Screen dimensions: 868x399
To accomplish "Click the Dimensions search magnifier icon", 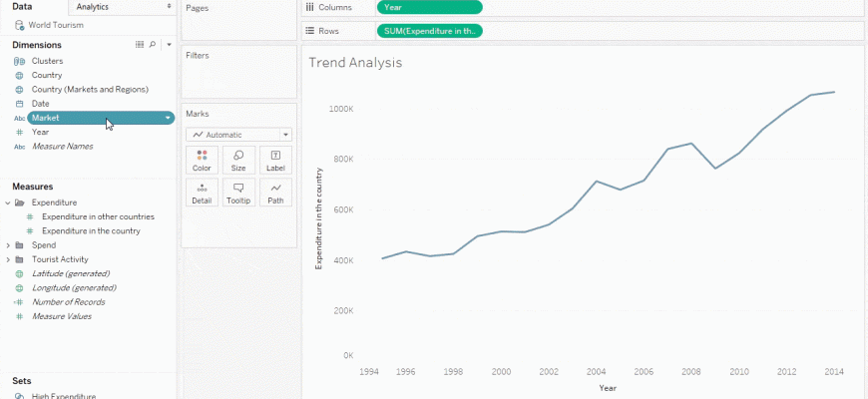I will pyautogui.click(x=153, y=45).
